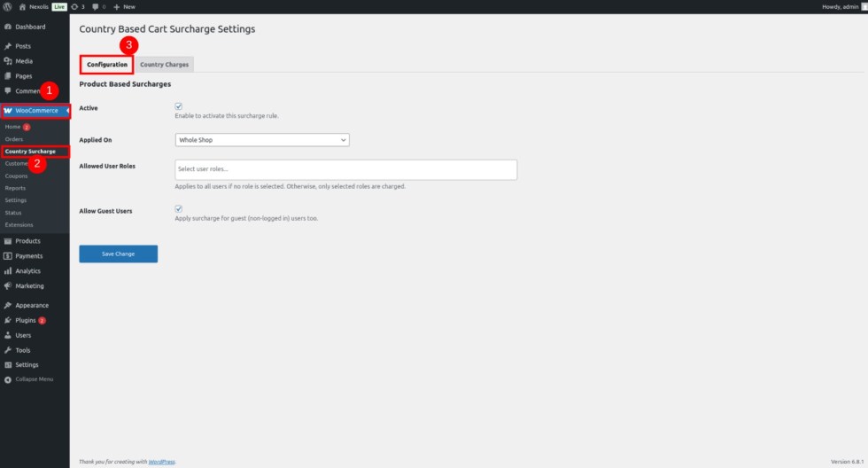
Task: Toggle the Active surcharge rule checkbox
Action: pos(178,106)
